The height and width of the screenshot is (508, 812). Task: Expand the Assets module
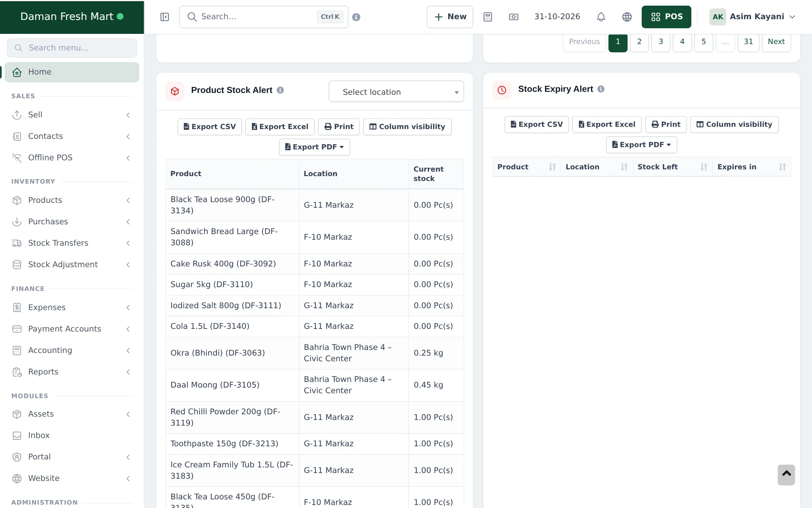(x=72, y=414)
